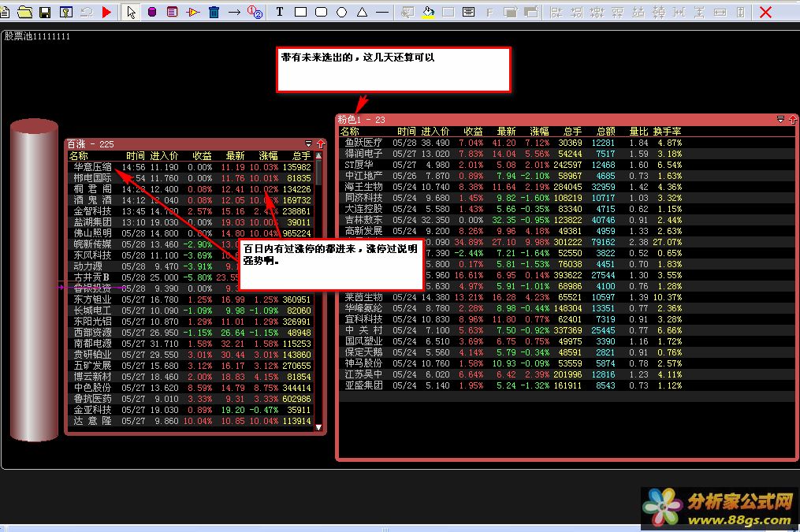
Task: Click the blue trash can delete icon
Action: 214,12
